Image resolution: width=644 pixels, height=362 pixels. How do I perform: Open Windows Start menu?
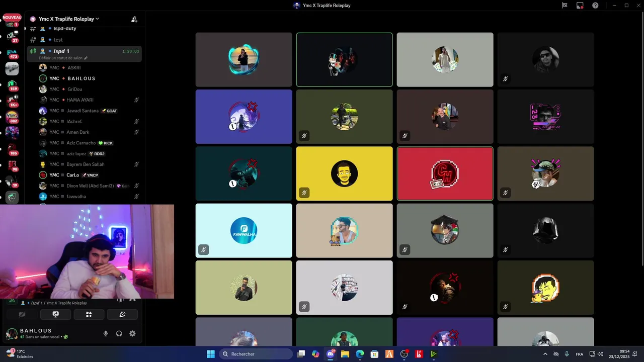pos(211,354)
